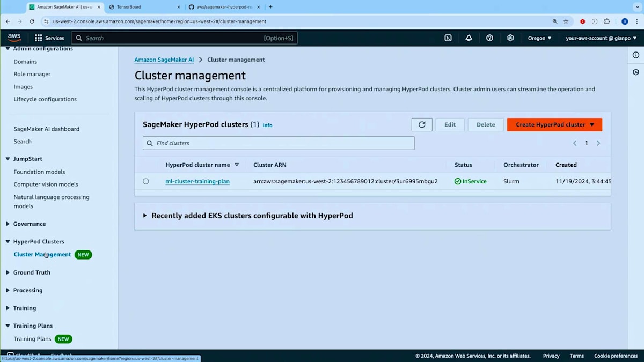Open Natural language processing models

(52, 202)
